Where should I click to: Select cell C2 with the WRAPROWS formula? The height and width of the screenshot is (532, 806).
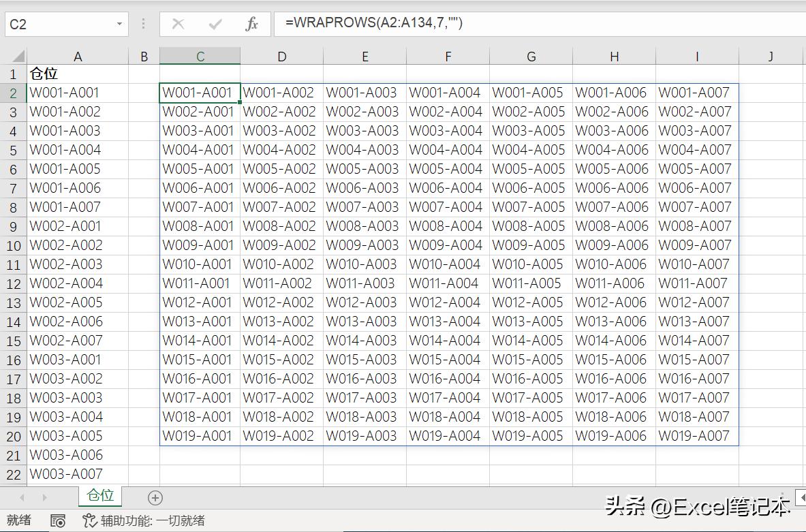pos(200,92)
